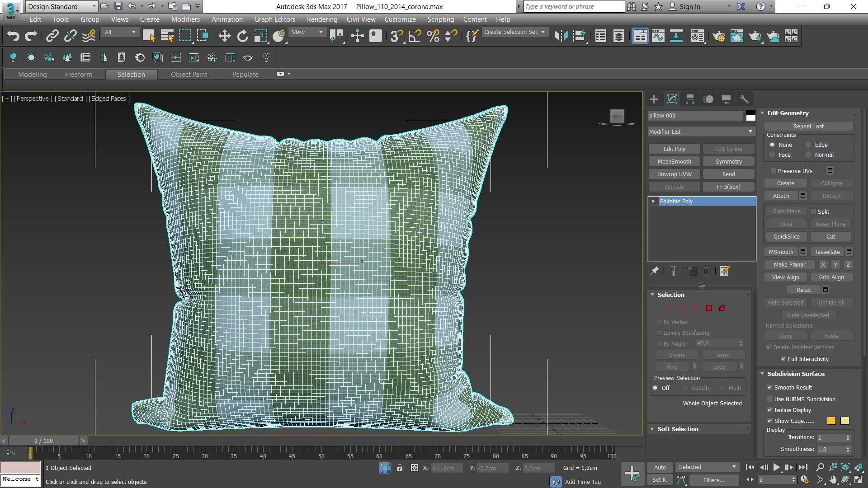Select Element sub-object level

point(722,308)
